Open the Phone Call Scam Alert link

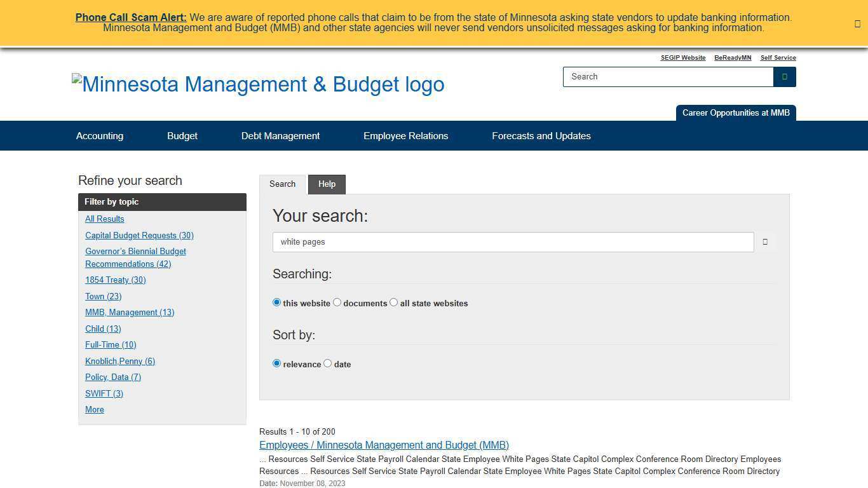pyautogui.click(x=130, y=17)
